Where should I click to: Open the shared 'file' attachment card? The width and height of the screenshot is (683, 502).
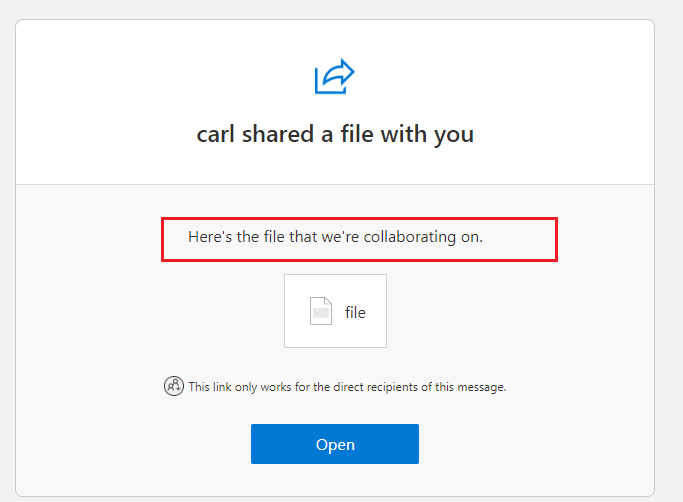335,311
